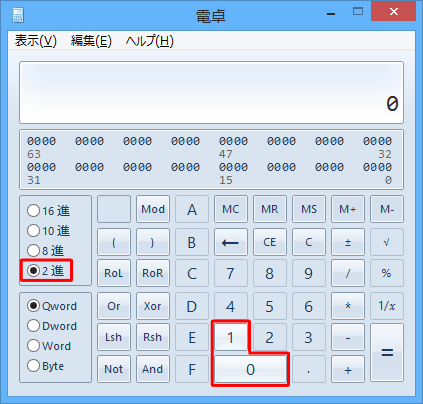Click the percent button
Viewport: 423px width, 404px height.
pyautogui.click(x=387, y=273)
